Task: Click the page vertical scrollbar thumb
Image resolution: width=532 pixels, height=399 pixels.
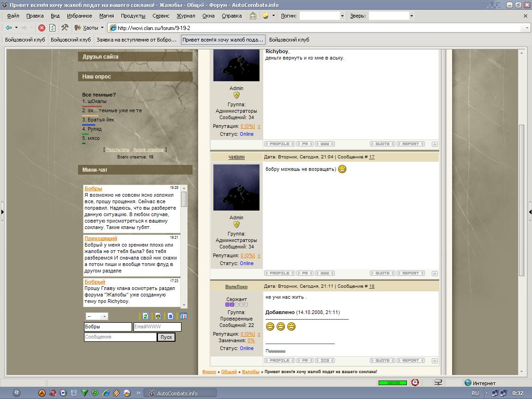Action: (x=521, y=200)
